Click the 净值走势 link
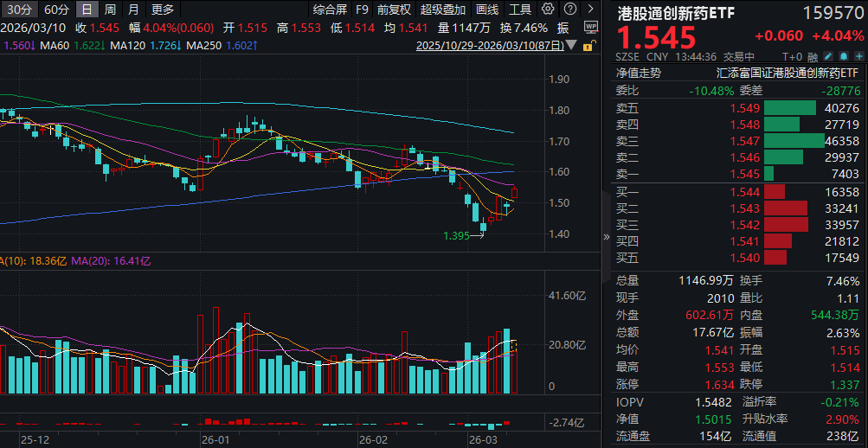 (639, 74)
